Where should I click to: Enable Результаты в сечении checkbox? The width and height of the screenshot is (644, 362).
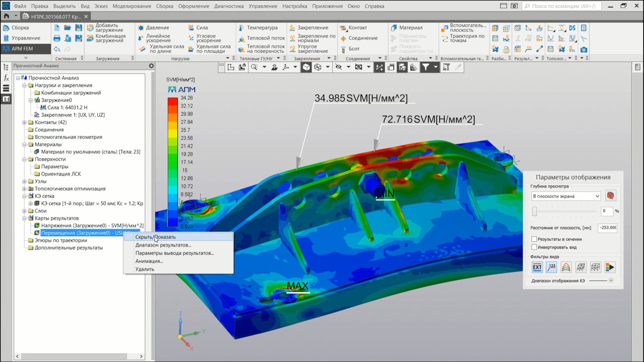(x=534, y=239)
